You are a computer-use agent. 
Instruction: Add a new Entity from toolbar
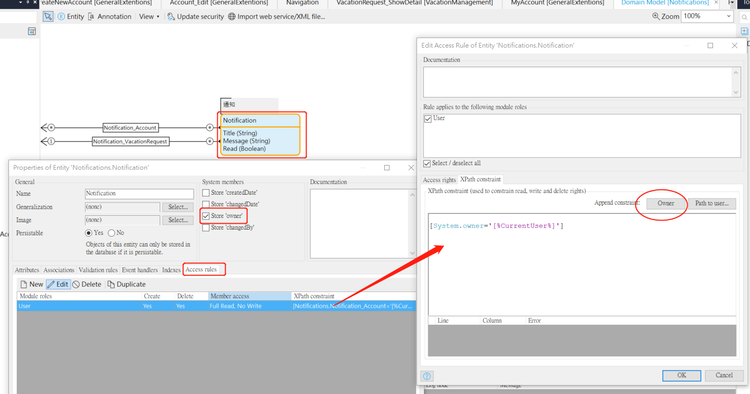click(x=71, y=16)
